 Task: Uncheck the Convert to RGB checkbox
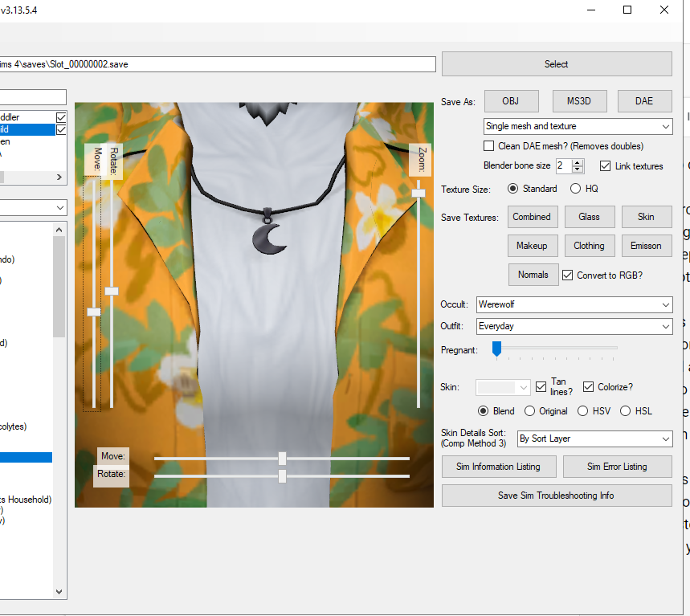[568, 275]
